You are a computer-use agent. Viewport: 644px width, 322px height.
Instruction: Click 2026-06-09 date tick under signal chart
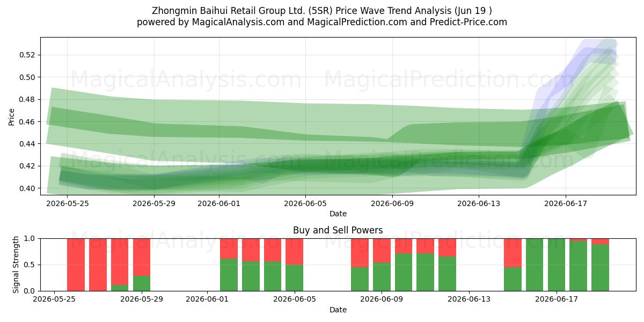382,299
